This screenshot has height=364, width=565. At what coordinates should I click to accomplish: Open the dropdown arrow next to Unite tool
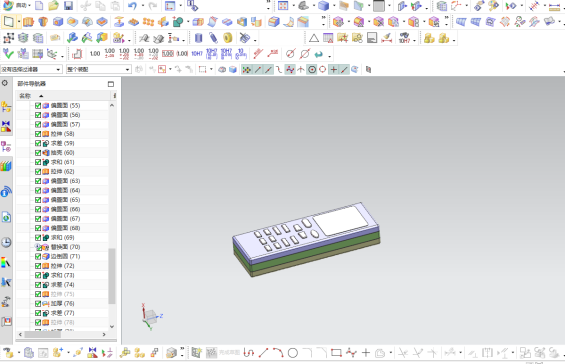pyautogui.click(x=188, y=22)
